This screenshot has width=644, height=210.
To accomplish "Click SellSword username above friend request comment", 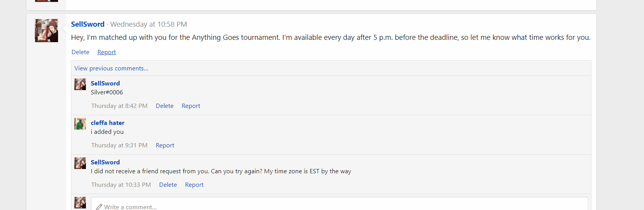I will pyautogui.click(x=105, y=162).
